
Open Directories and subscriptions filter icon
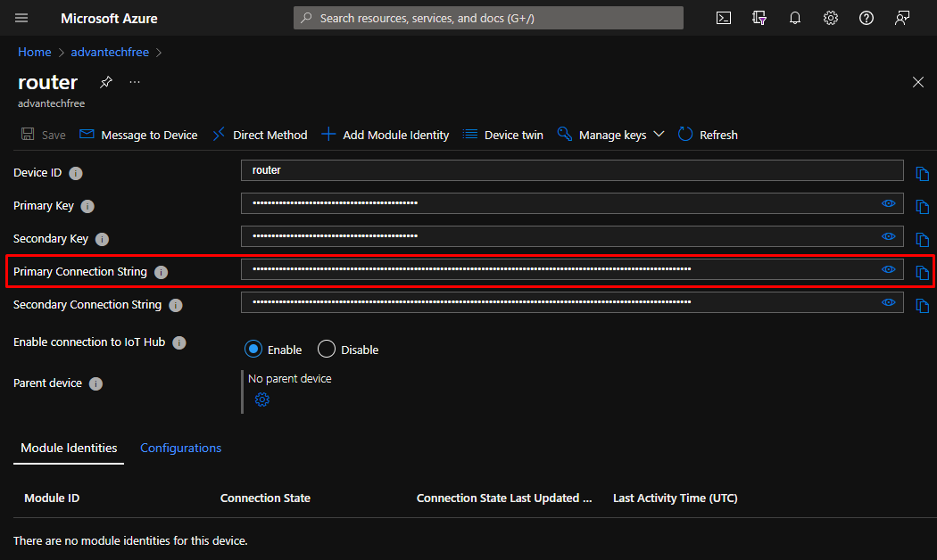click(x=759, y=18)
